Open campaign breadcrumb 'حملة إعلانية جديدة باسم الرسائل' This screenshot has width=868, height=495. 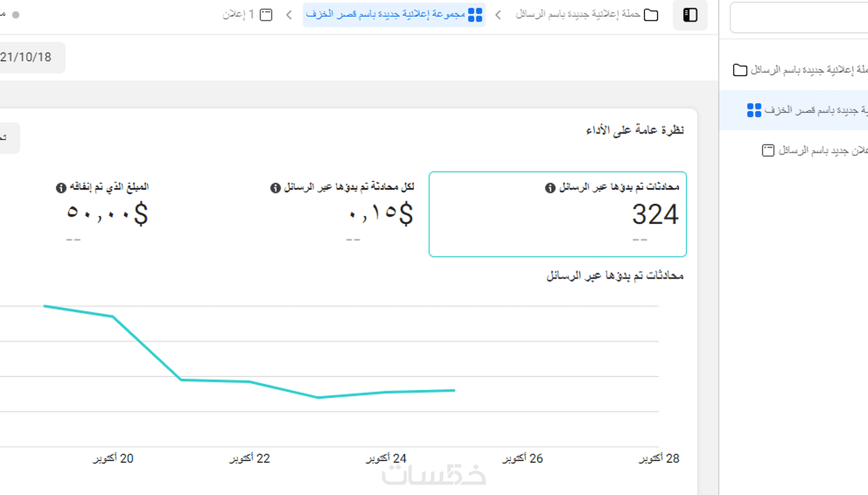pyautogui.click(x=577, y=14)
